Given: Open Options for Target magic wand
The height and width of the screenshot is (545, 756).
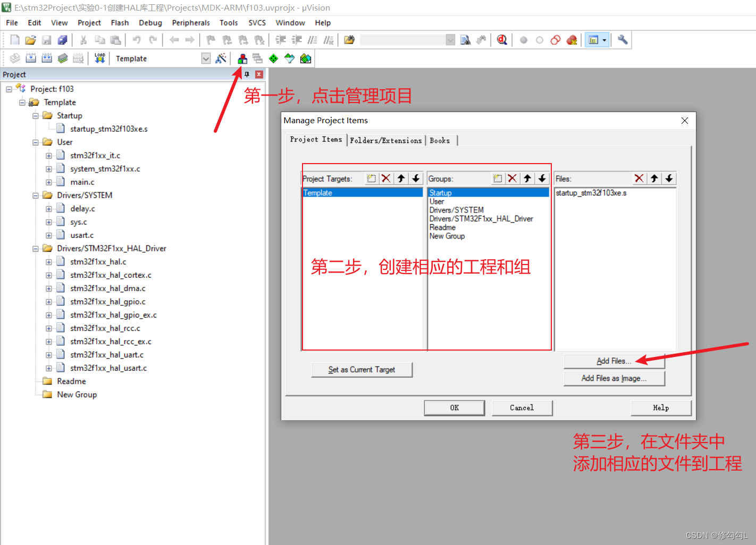Looking at the screenshot, I should pos(221,58).
